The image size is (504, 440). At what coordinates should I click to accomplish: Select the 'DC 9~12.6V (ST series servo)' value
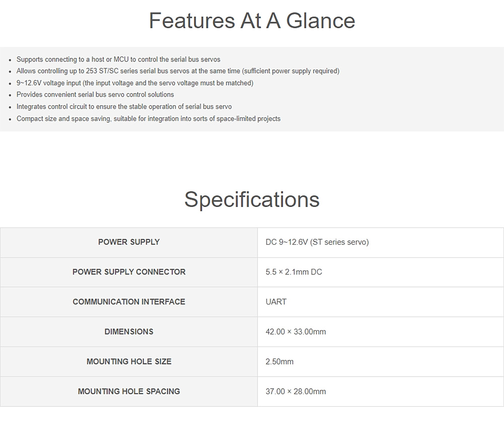point(317,242)
